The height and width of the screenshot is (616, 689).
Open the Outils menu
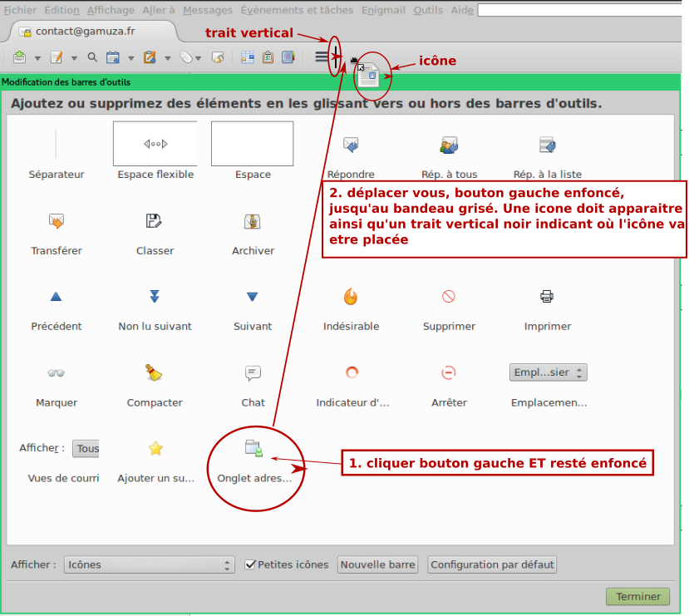[x=428, y=10]
